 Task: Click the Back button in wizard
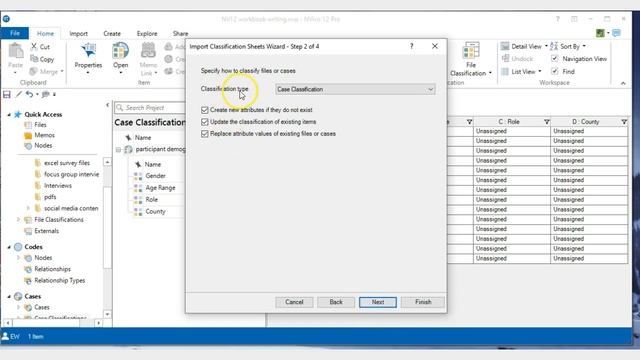click(336, 302)
